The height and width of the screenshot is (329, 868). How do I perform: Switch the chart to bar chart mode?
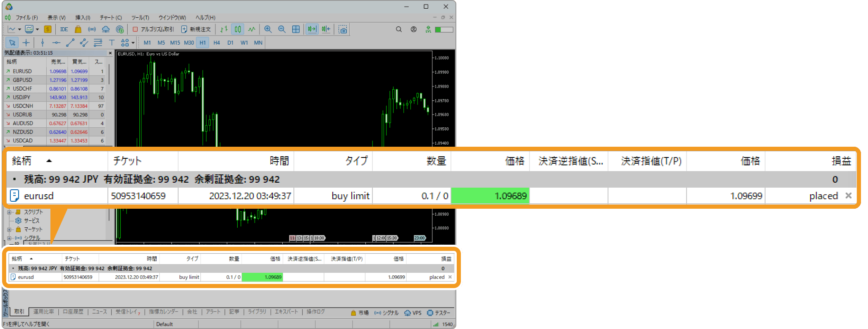click(x=224, y=29)
